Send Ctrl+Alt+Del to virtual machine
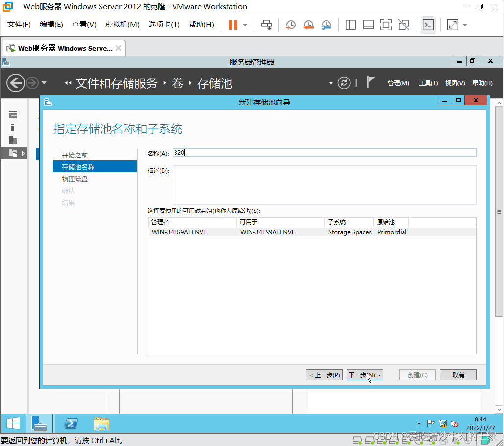The width and height of the screenshot is (504, 446). tap(266, 25)
